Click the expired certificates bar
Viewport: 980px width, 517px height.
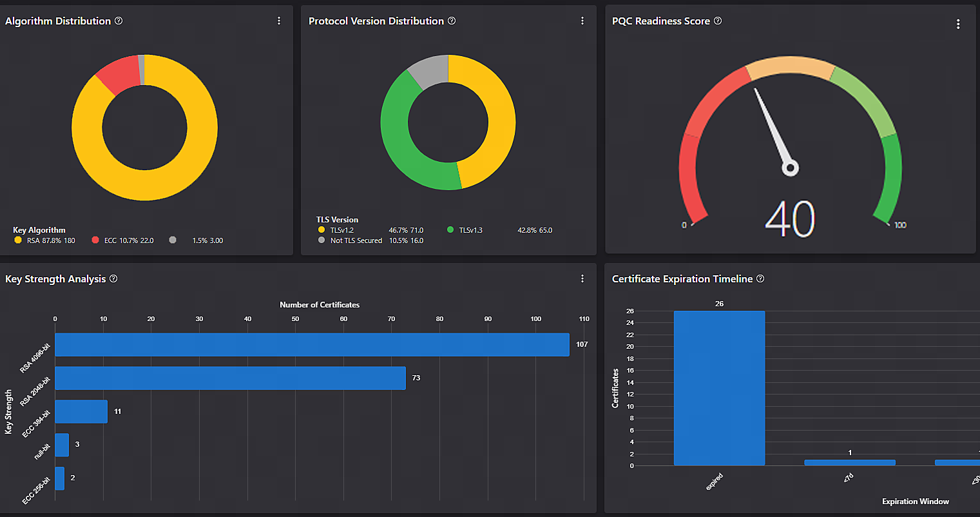click(719, 388)
